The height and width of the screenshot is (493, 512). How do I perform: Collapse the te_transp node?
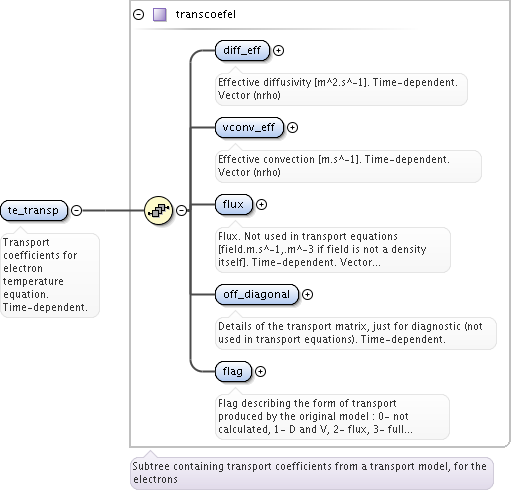point(77,210)
